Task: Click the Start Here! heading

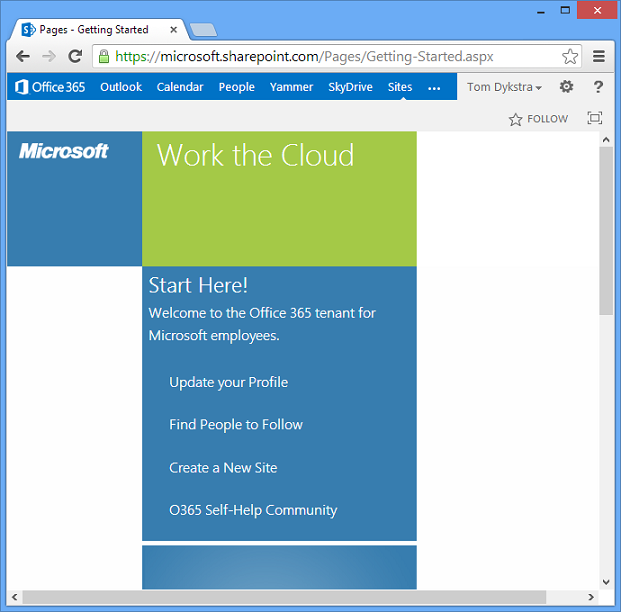Action: (198, 285)
